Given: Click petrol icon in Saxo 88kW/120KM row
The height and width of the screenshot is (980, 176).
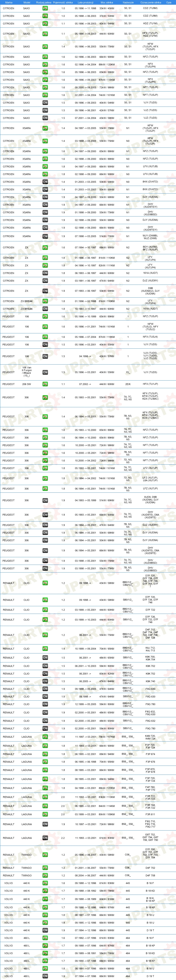Looking at the screenshot, I should pyautogui.click(x=45, y=65).
